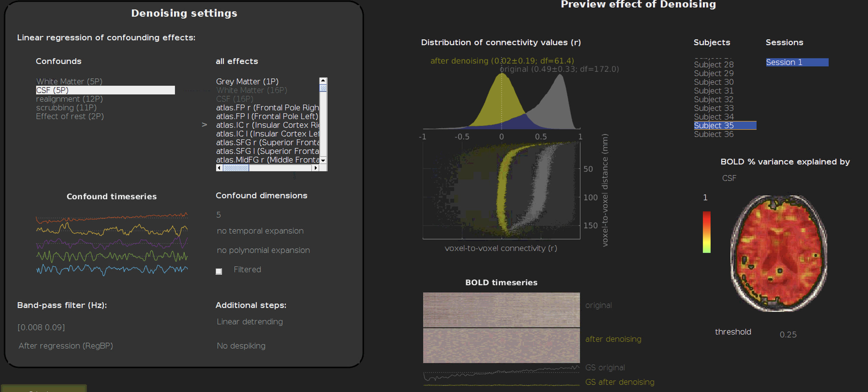Select the realignment (12P) confound
The width and height of the screenshot is (868, 392).
[69, 99]
